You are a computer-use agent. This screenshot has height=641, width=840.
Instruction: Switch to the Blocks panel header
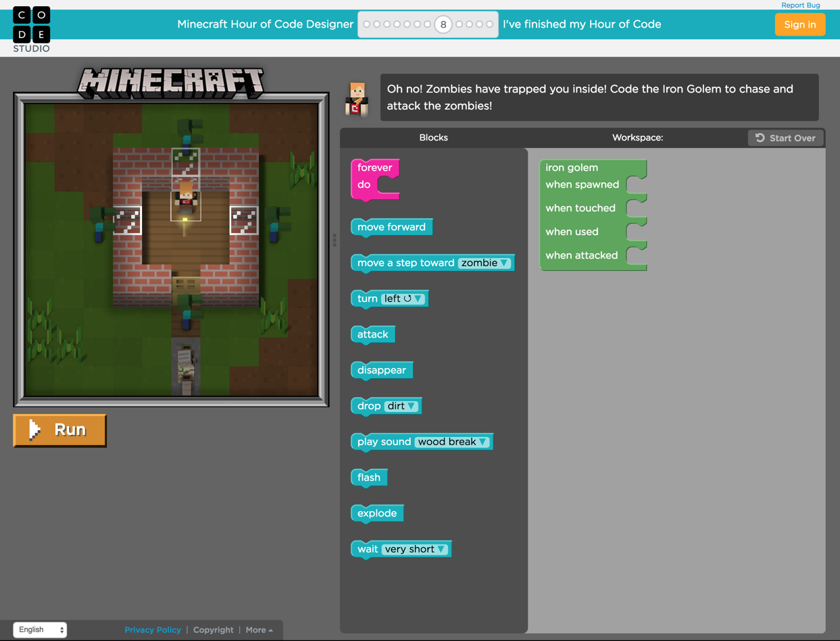[433, 137]
